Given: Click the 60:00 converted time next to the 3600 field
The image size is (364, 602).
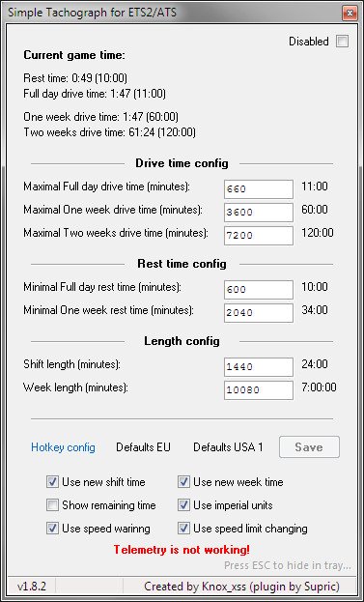Looking at the screenshot, I should tap(315, 210).
